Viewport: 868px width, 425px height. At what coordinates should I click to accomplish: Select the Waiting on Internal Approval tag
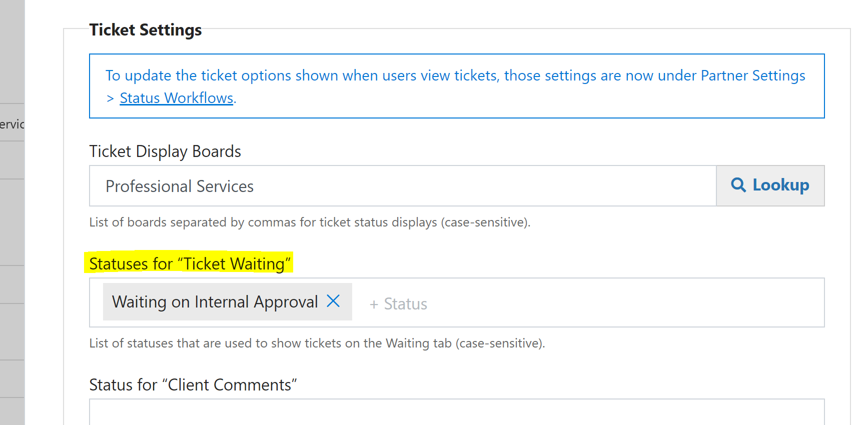215,302
